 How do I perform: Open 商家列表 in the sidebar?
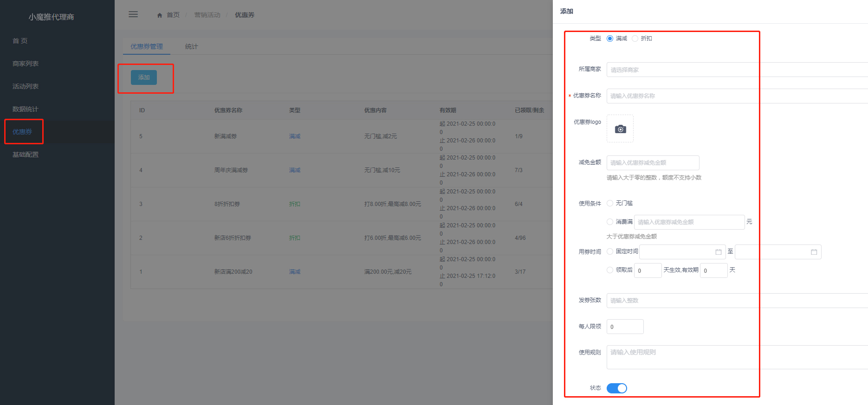point(26,64)
